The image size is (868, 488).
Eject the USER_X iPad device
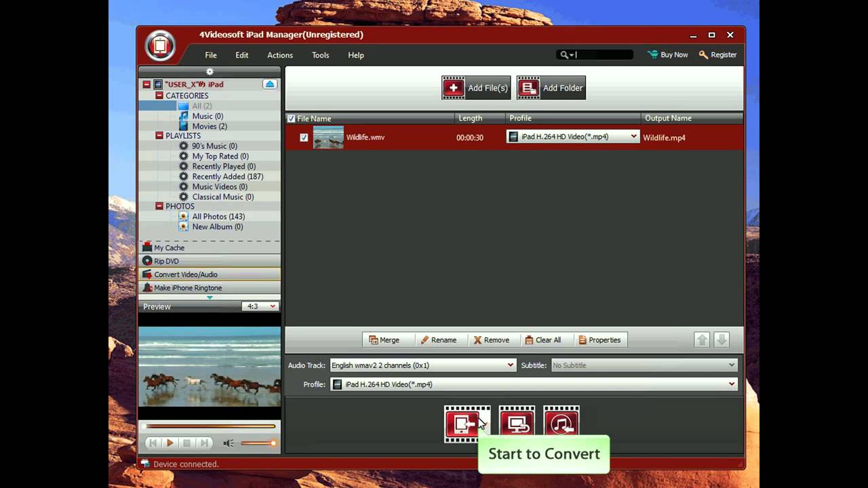(x=270, y=84)
